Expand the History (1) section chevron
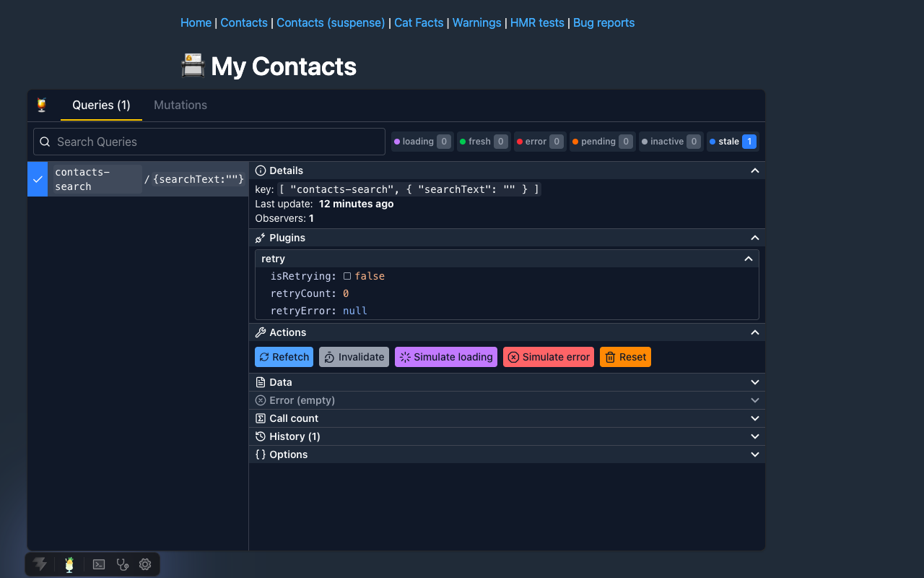This screenshot has height=578, width=924. (755, 436)
